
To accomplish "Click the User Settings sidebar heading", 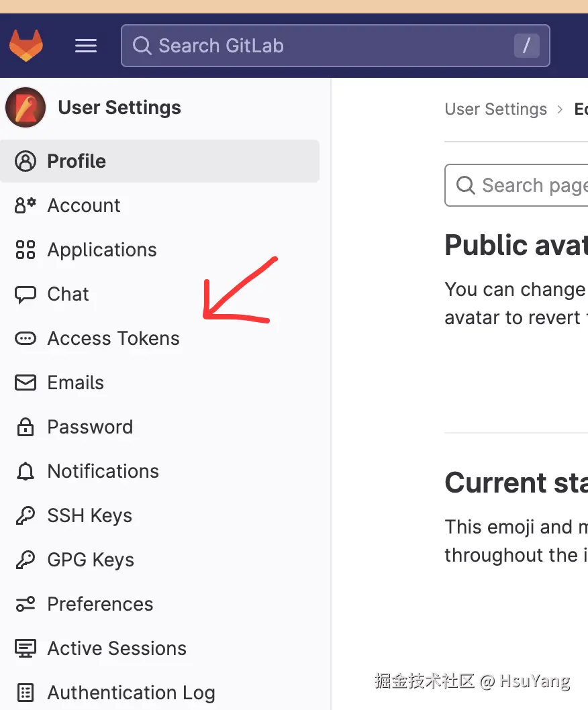I will (119, 107).
